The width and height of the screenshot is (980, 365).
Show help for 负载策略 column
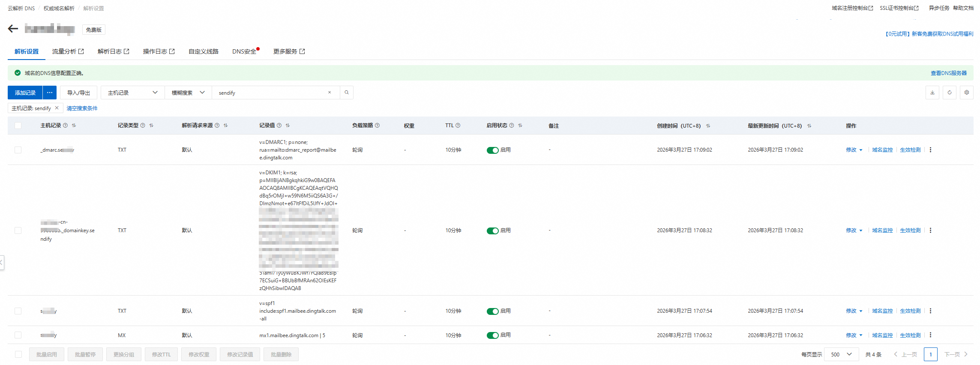(377, 126)
